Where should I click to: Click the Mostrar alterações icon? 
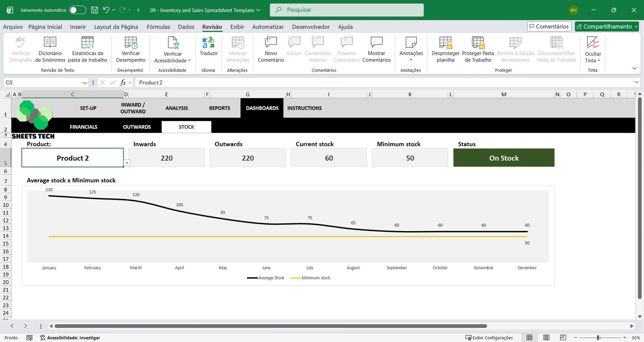point(237,42)
